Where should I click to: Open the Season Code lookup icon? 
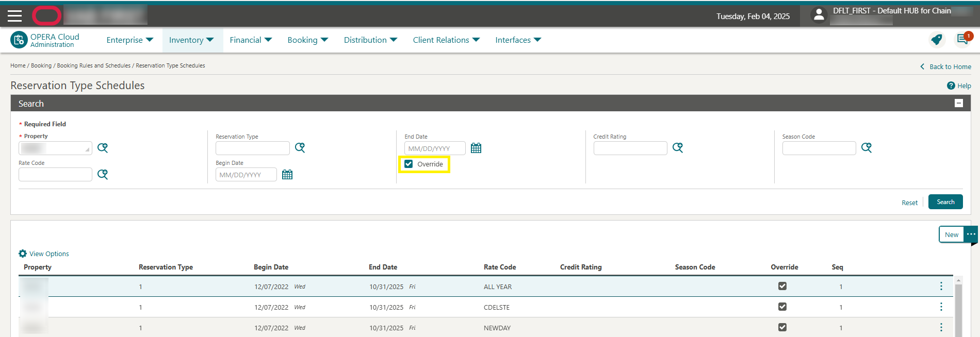click(867, 148)
